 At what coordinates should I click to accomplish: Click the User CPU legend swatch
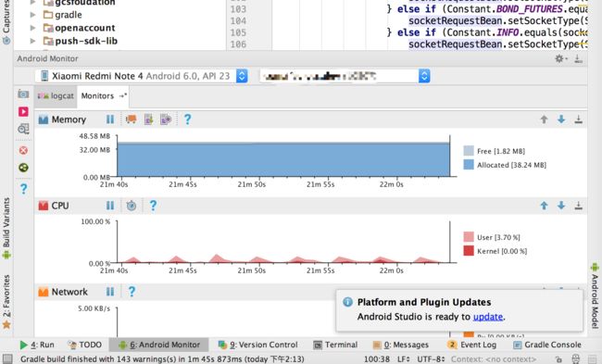469,237
